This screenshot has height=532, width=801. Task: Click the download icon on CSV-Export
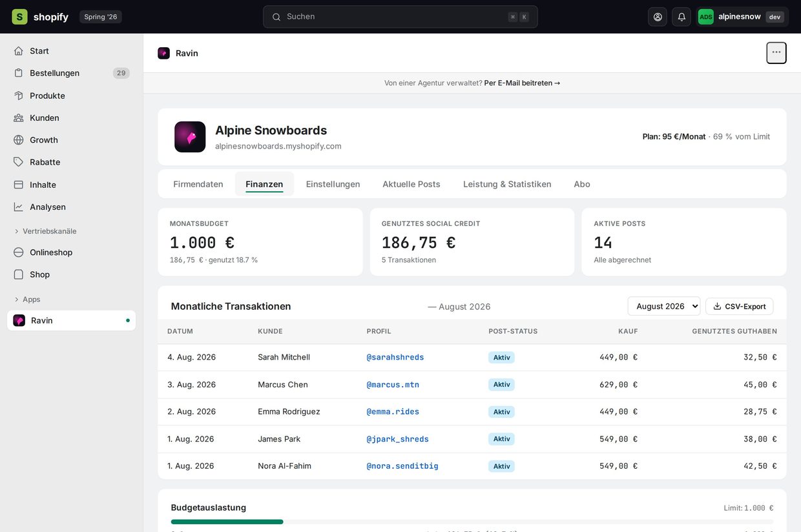[717, 306]
